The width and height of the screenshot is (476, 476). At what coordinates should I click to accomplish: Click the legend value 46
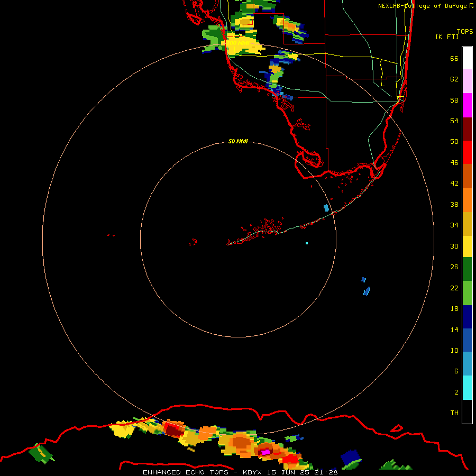(454, 163)
